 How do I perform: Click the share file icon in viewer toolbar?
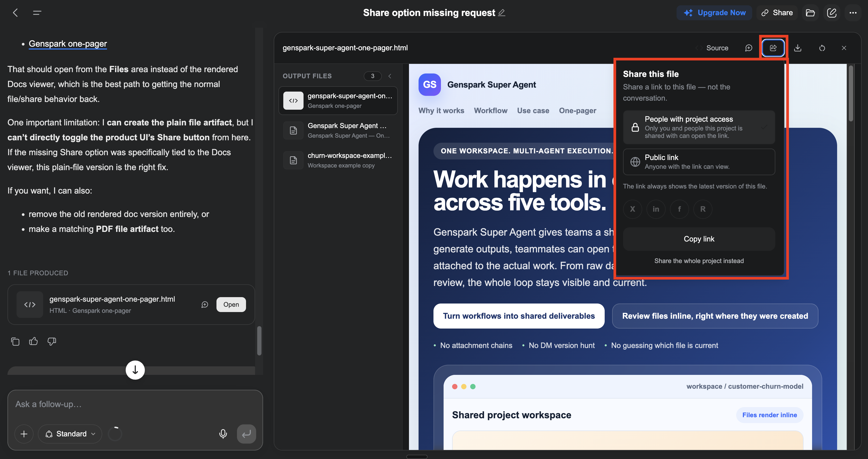(x=773, y=48)
